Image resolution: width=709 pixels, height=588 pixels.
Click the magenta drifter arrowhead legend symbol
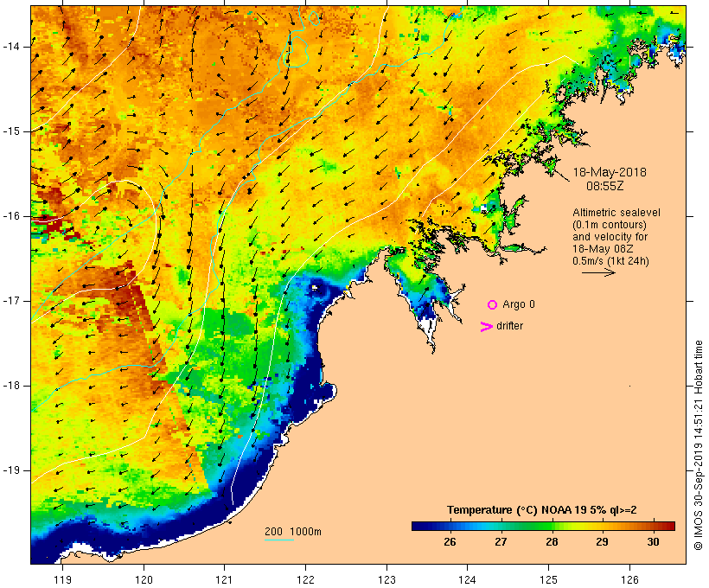tap(486, 327)
